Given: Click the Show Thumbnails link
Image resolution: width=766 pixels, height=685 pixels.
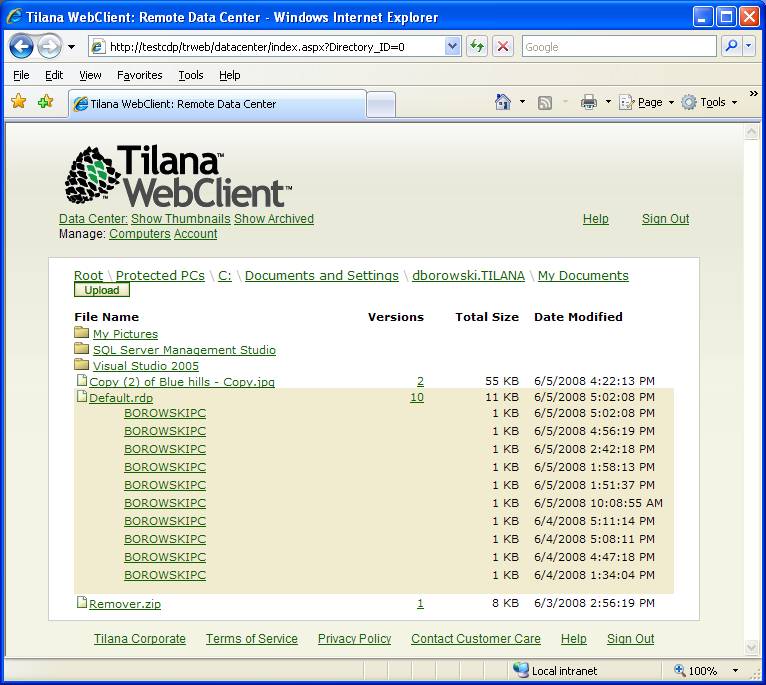Looking at the screenshot, I should click(x=181, y=219).
